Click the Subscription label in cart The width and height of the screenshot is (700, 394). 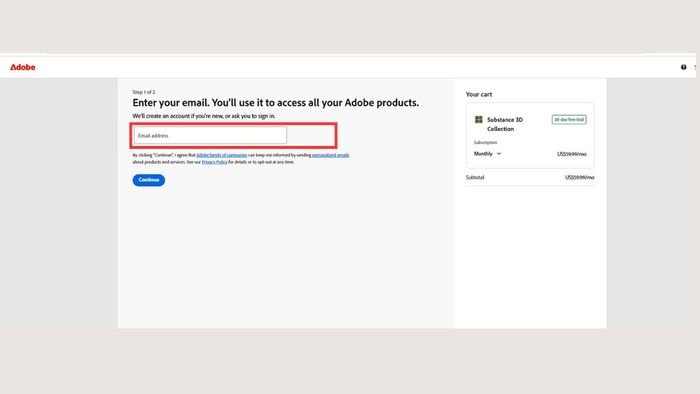pyautogui.click(x=485, y=142)
